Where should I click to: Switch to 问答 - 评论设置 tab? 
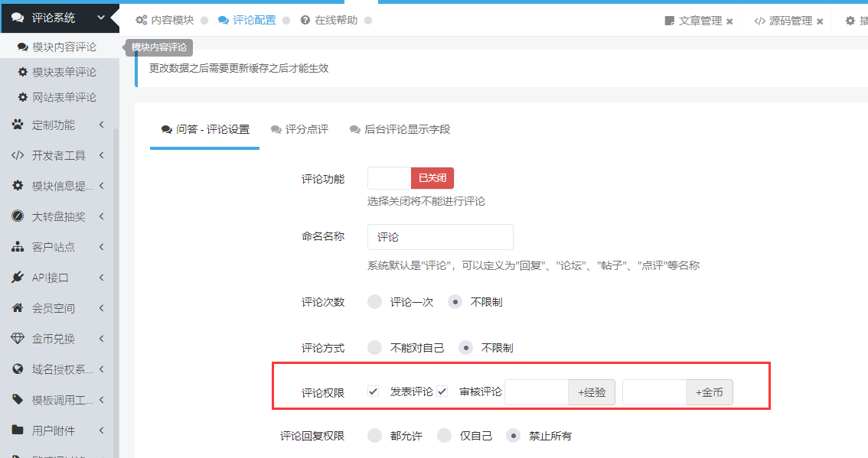tap(205, 129)
